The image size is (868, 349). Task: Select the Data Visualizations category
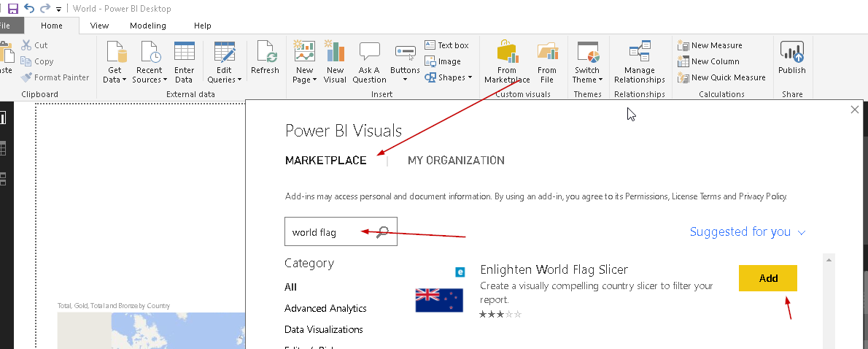point(324,329)
